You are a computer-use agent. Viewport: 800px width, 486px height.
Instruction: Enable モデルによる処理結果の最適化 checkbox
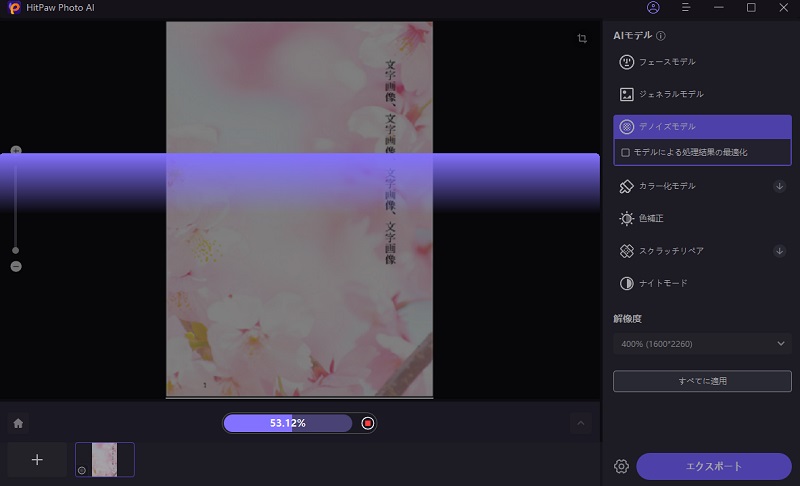click(626, 152)
